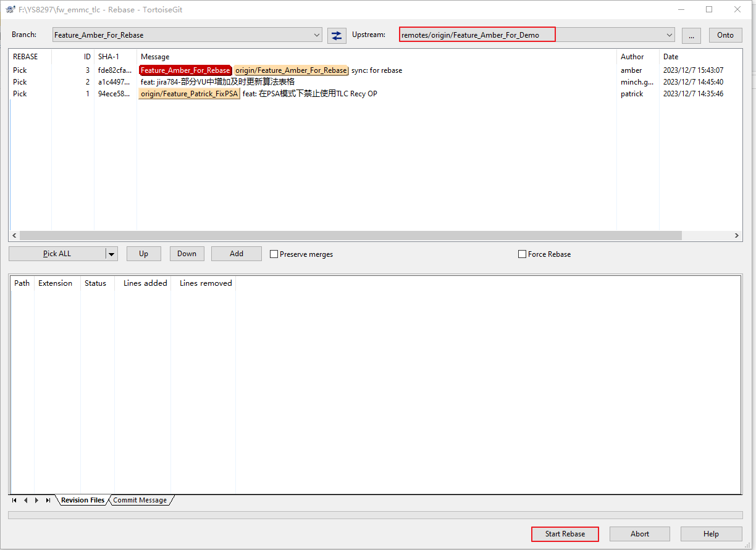
Task: Click the TortoiseGit title bar icon
Action: click(10, 9)
